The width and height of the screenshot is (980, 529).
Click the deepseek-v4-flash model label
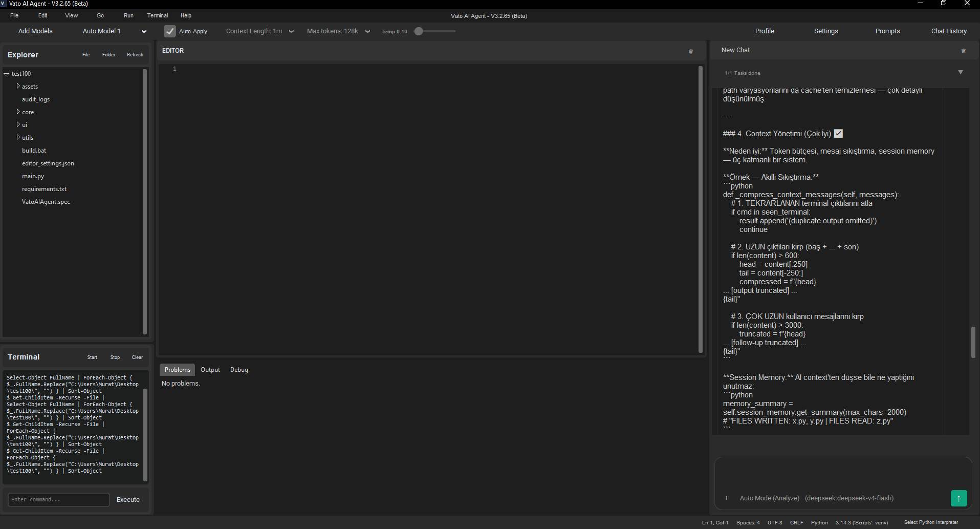click(x=849, y=498)
